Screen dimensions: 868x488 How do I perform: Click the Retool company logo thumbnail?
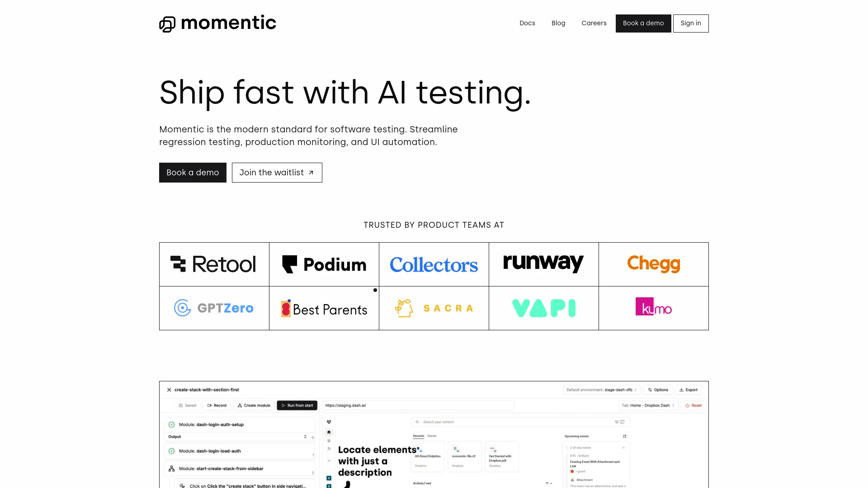tap(213, 264)
